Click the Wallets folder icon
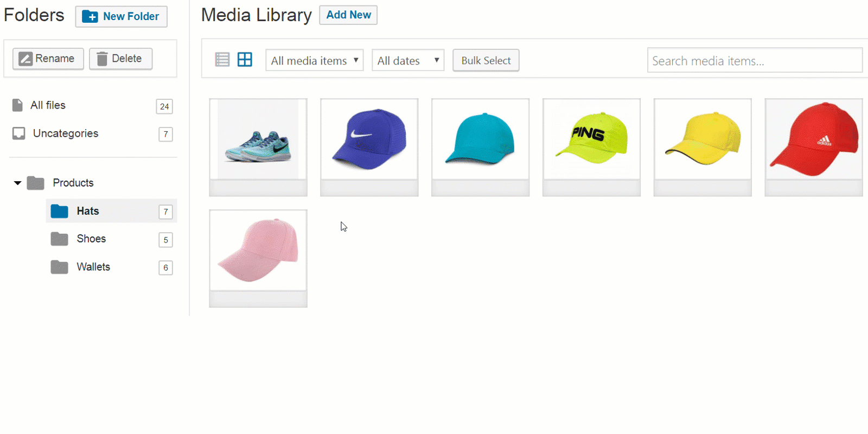The width and height of the screenshot is (868, 434). point(59,267)
